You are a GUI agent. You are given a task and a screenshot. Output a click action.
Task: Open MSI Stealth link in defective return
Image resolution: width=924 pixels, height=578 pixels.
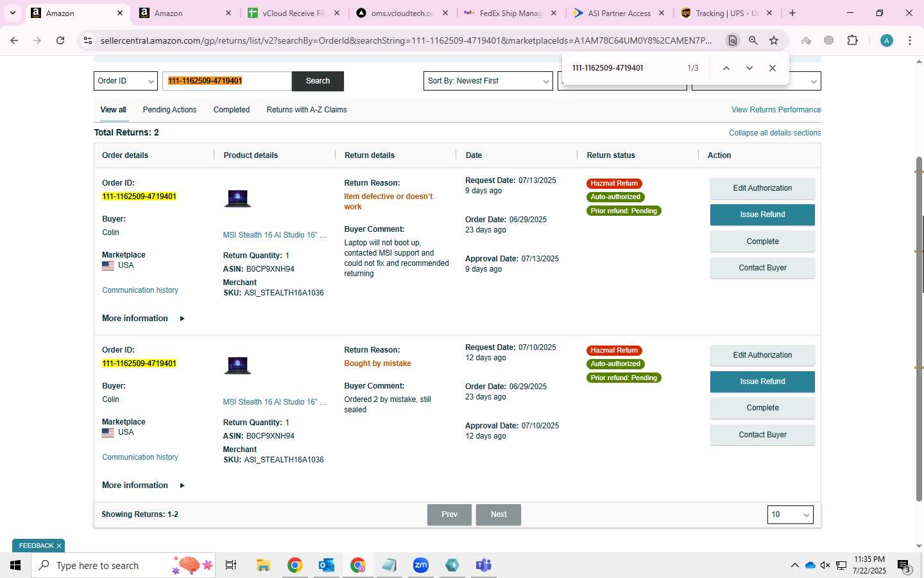pyautogui.click(x=275, y=235)
